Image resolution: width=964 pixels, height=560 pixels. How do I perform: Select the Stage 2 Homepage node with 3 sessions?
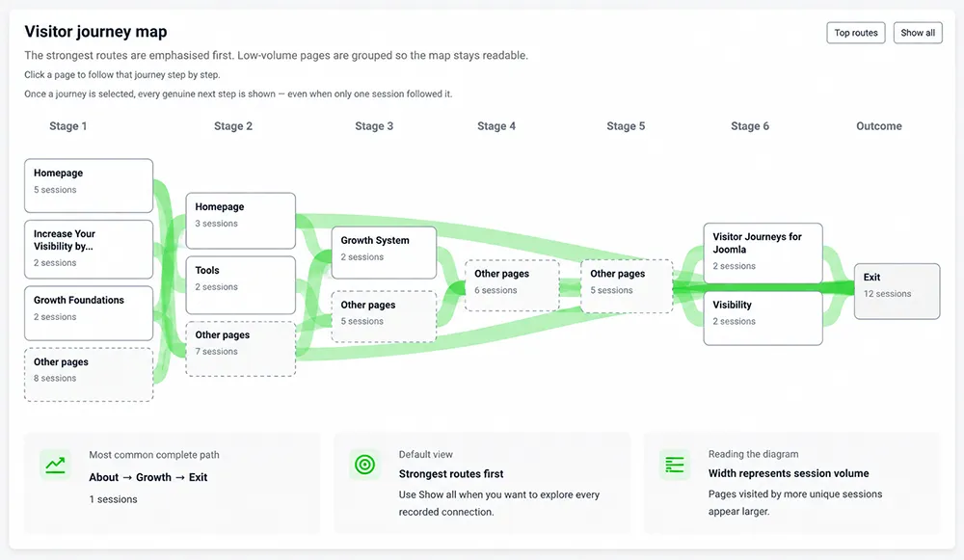pyautogui.click(x=241, y=221)
